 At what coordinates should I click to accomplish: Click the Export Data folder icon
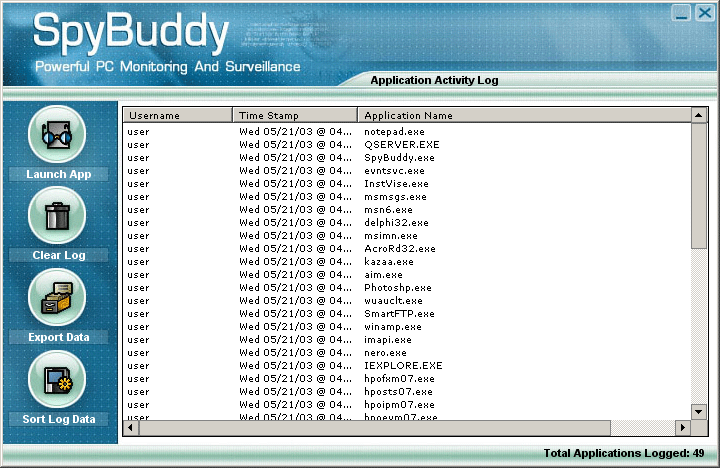pos(57,297)
